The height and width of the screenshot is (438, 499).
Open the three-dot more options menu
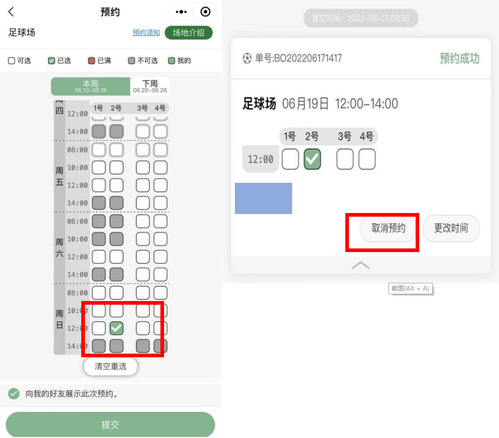[x=181, y=12]
